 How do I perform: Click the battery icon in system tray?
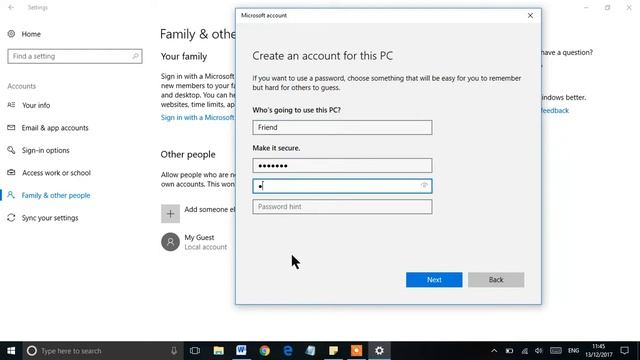coord(509,351)
